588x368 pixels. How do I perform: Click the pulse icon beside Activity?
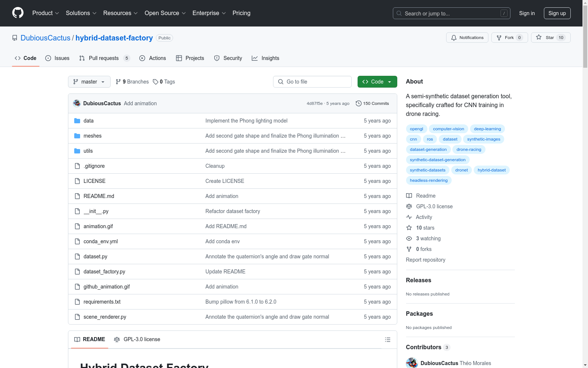(409, 217)
